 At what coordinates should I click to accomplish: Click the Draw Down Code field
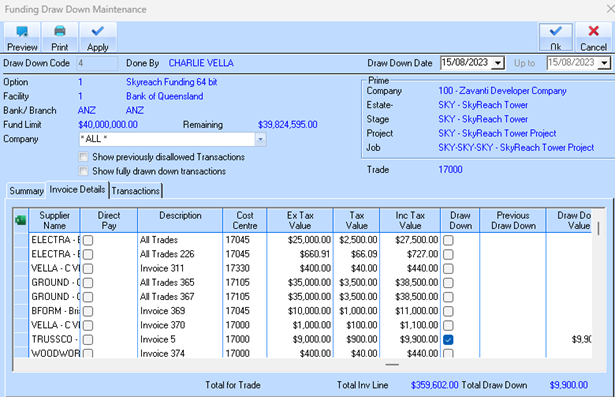click(x=97, y=63)
